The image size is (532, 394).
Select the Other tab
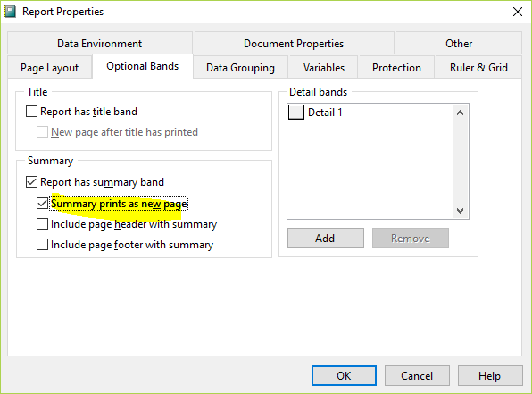click(x=459, y=44)
